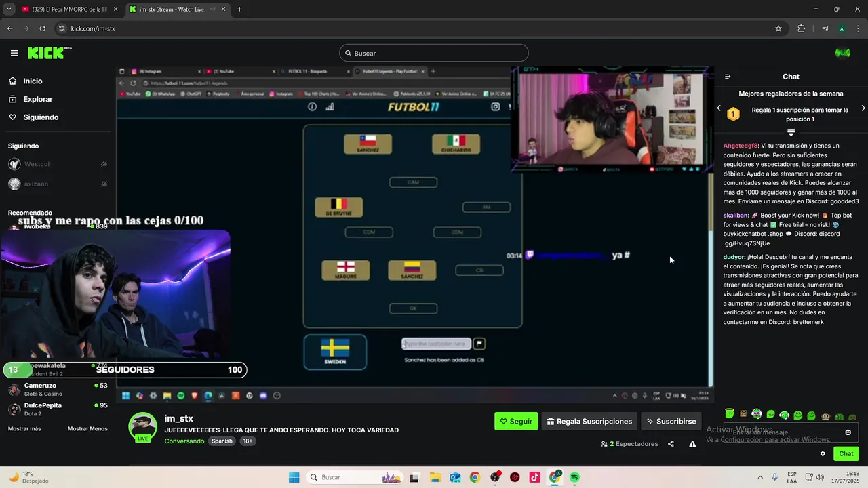The image size is (868, 488).
Task: Click the share stream icon
Action: 671,444
